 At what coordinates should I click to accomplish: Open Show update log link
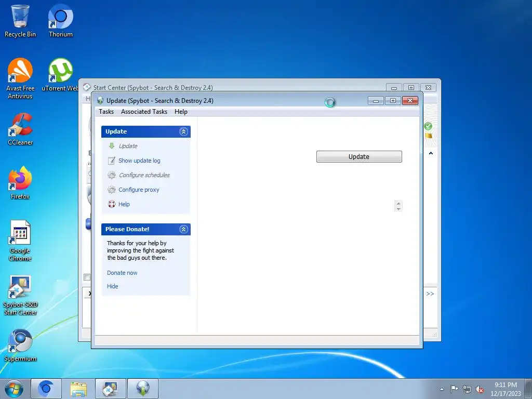pos(139,161)
